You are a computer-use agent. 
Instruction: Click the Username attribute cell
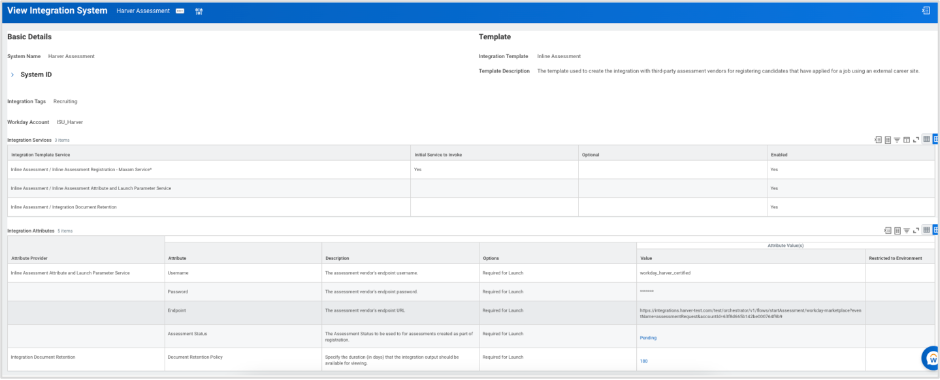coord(243,273)
